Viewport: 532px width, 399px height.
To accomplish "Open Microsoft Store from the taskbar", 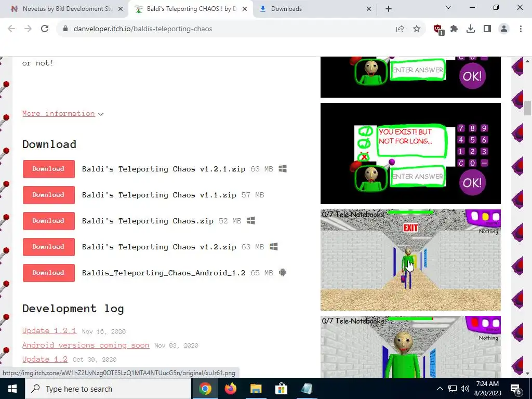I will click(281, 389).
